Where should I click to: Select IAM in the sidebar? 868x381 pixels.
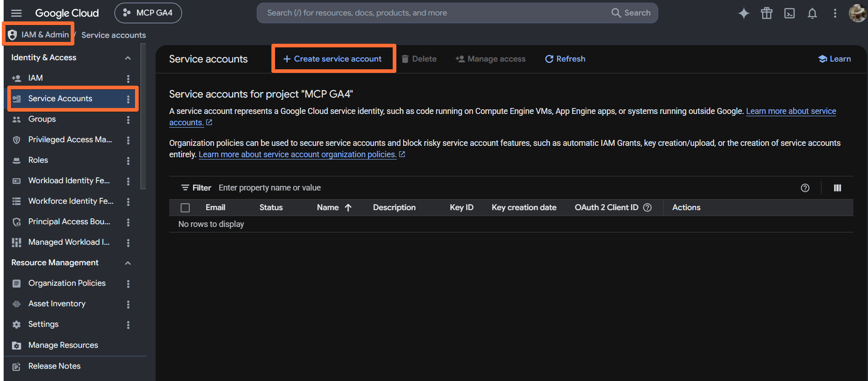coord(36,78)
